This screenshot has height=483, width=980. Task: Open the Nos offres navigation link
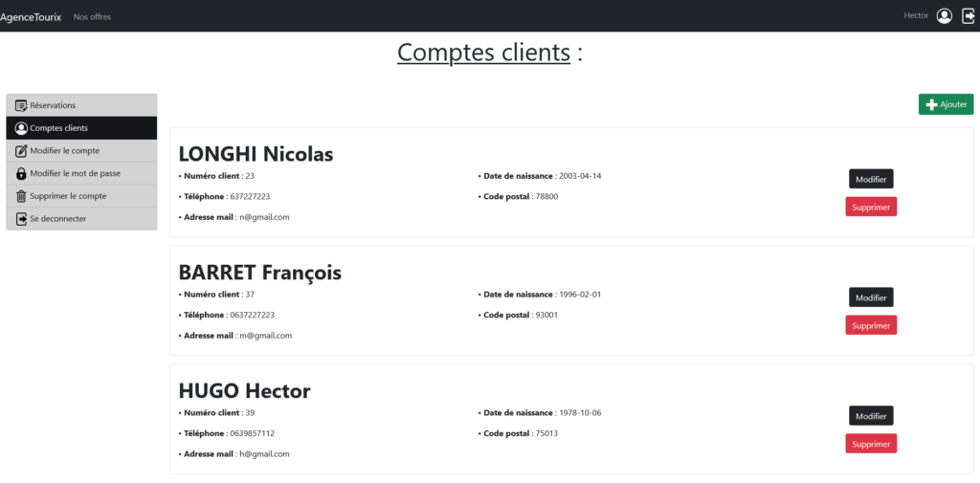click(x=92, y=16)
